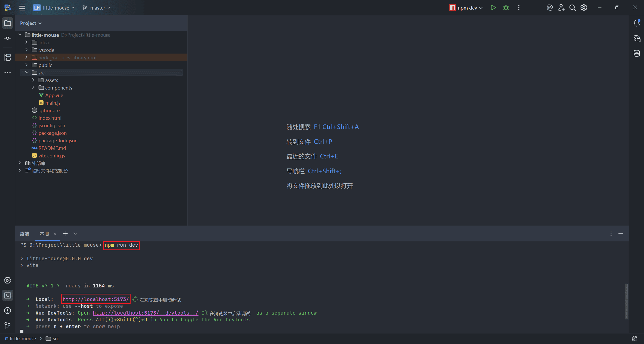Open the Git tool window
This screenshot has width=644, height=344.
(x=8, y=326)
